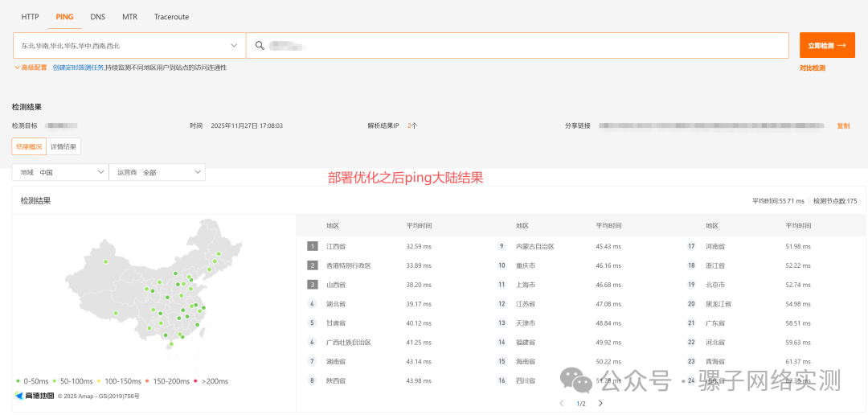The image size is (868, 415).
Task: Open the 对比检测 link
Action: click(812, 68)
